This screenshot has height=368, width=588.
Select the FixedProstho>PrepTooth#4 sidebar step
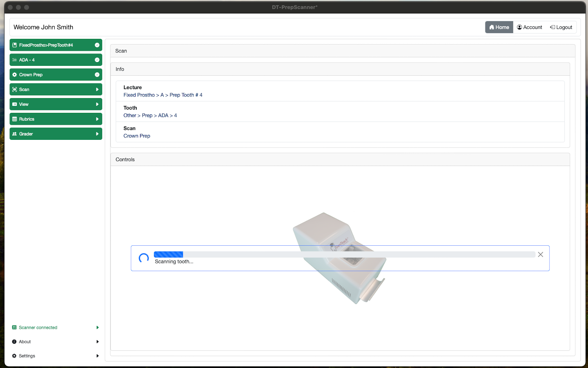pyautogui.click(x=56, y=45)
